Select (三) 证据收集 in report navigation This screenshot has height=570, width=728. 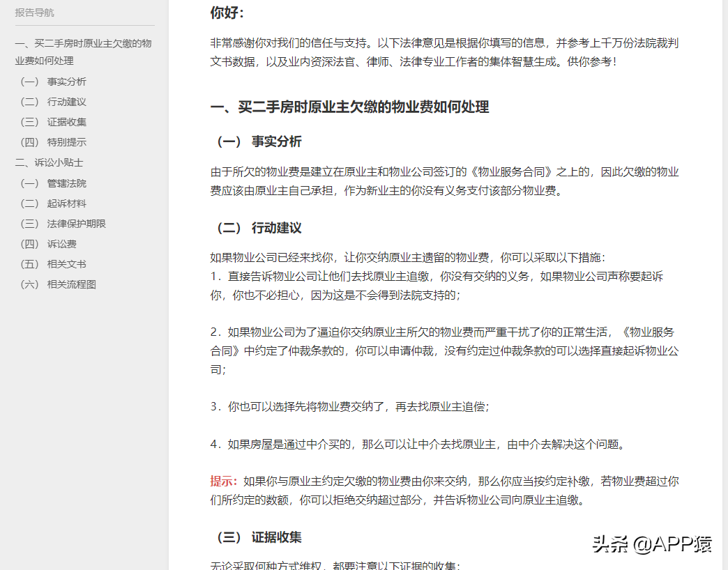point(53,122)
